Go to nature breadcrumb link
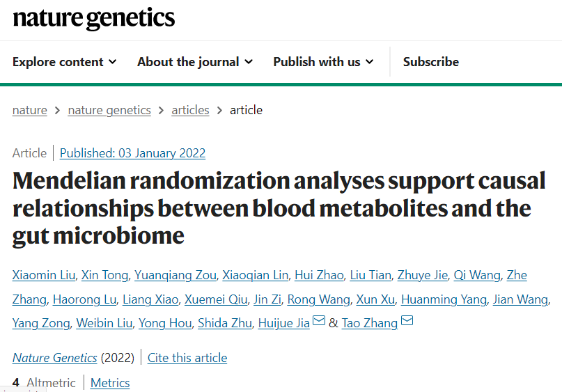562x392 pixels. (30, 110)
